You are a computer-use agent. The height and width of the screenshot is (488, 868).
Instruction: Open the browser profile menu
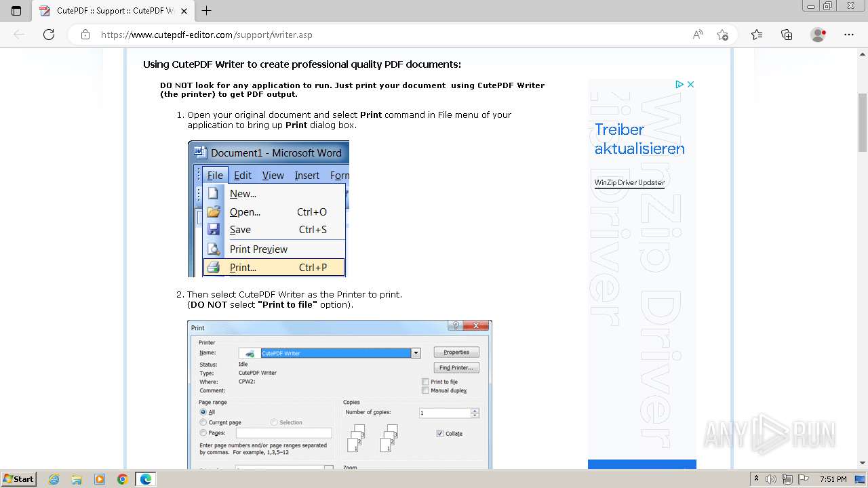(x=818, y=35)
